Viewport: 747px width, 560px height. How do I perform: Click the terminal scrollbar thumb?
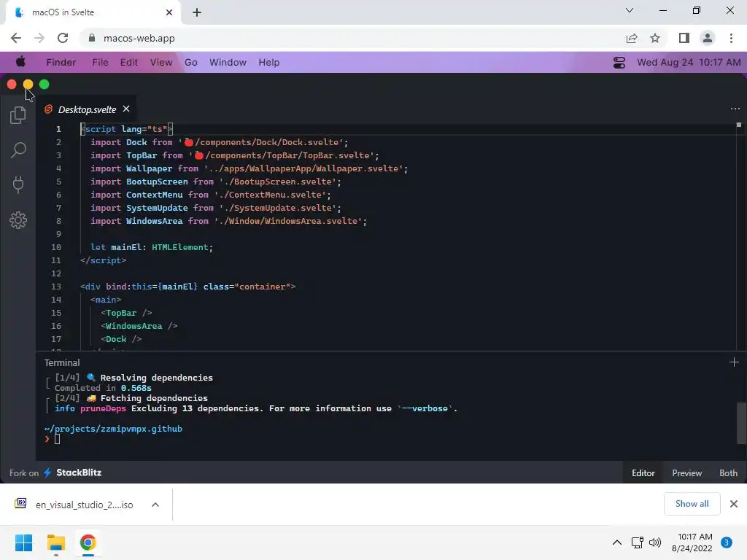(741, 424)
